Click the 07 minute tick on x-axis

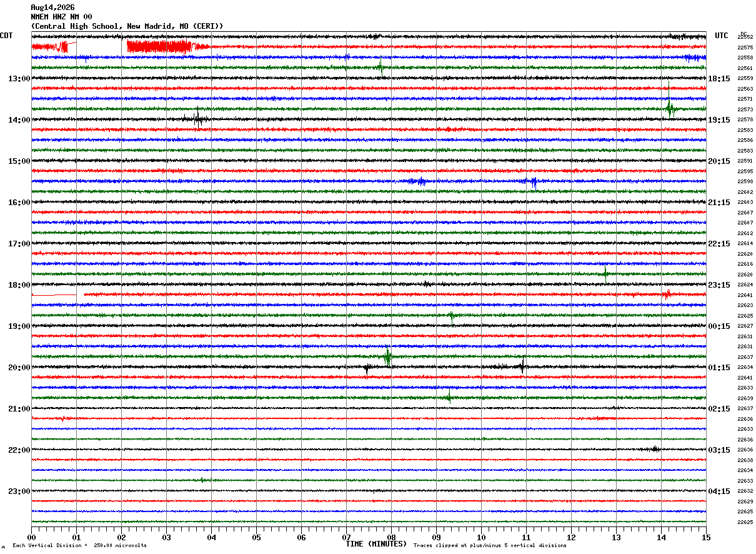coord(346,538)
